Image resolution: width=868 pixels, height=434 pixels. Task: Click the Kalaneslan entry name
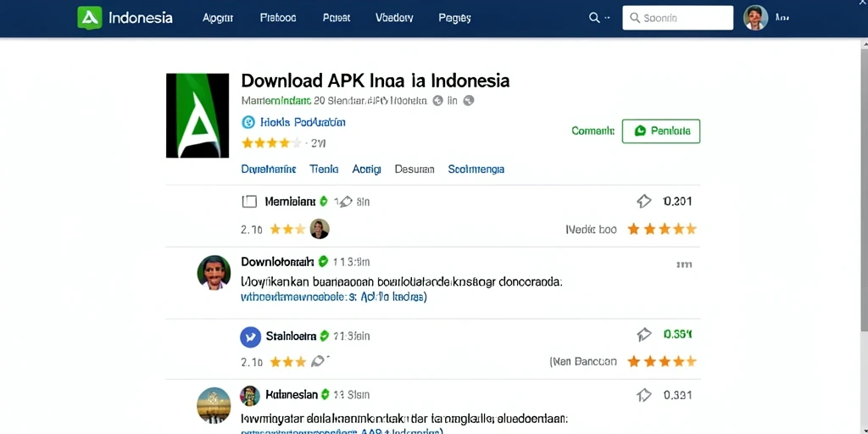pos(292,395)
